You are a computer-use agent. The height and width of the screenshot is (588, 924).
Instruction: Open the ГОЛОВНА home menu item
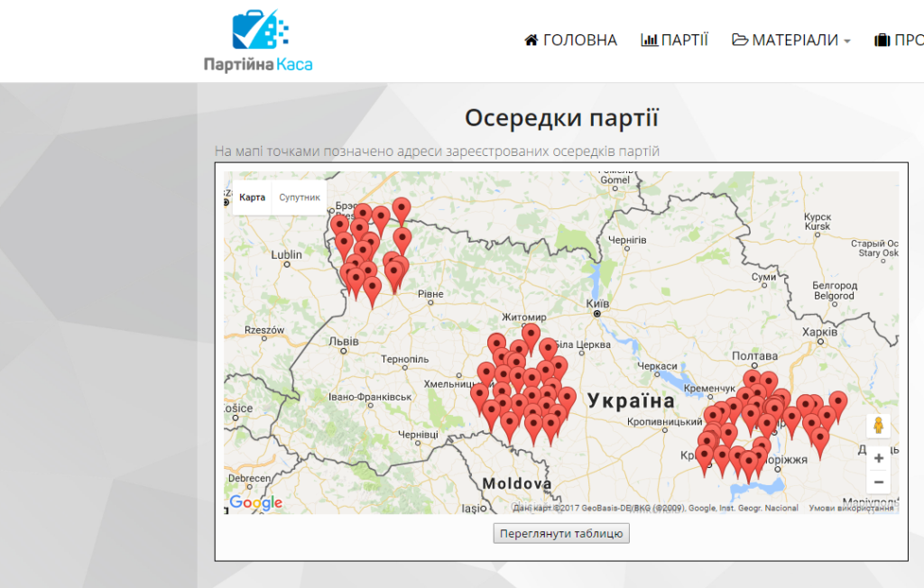[570, 40]
